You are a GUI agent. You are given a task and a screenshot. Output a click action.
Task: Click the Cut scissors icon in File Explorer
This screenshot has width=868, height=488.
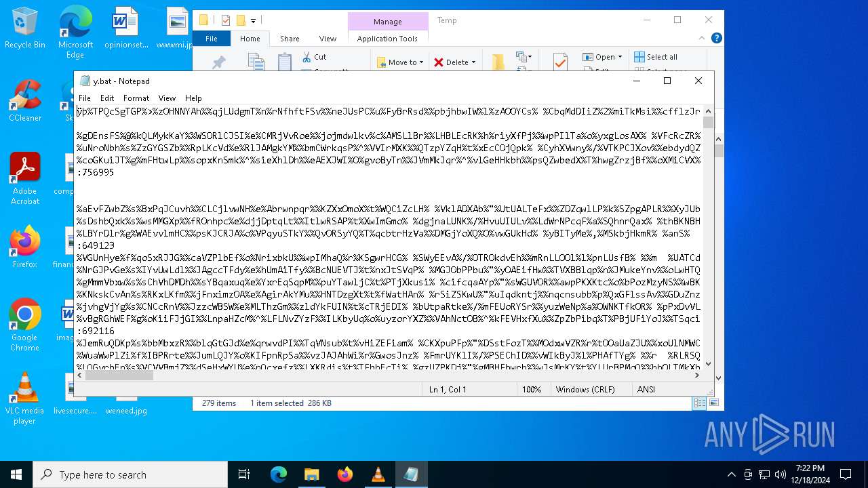click(x=307, y=57)
